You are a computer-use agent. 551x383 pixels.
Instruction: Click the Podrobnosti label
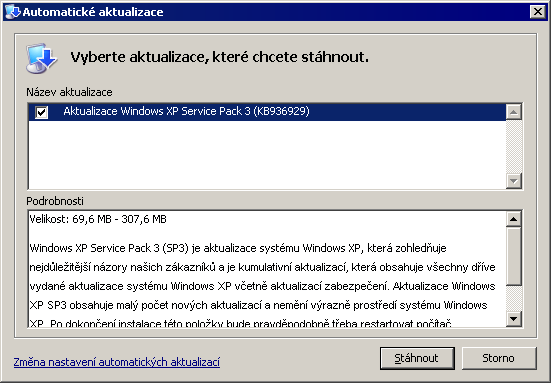(x=55, y=201)
